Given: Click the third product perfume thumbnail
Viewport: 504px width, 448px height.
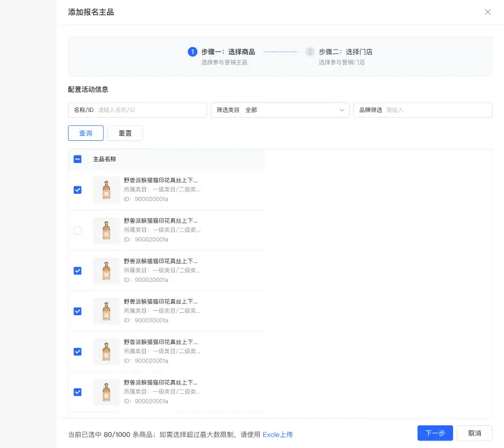Looking at the screenshot, I should pos(106,271).
